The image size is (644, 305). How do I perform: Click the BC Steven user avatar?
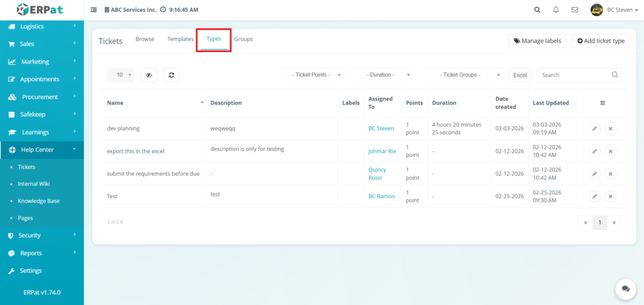[597, 10]
